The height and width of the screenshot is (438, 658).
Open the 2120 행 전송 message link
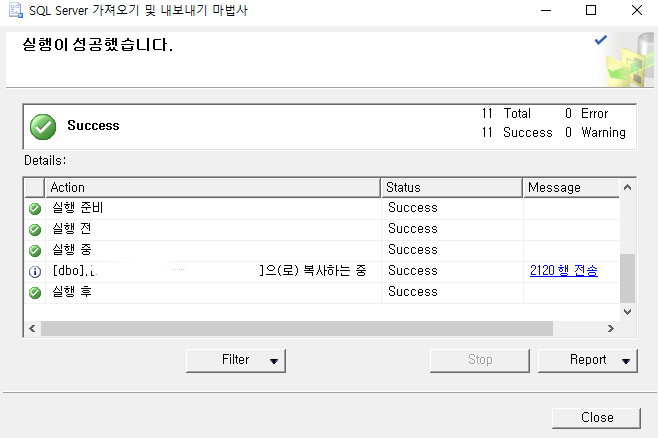[564, 271]
